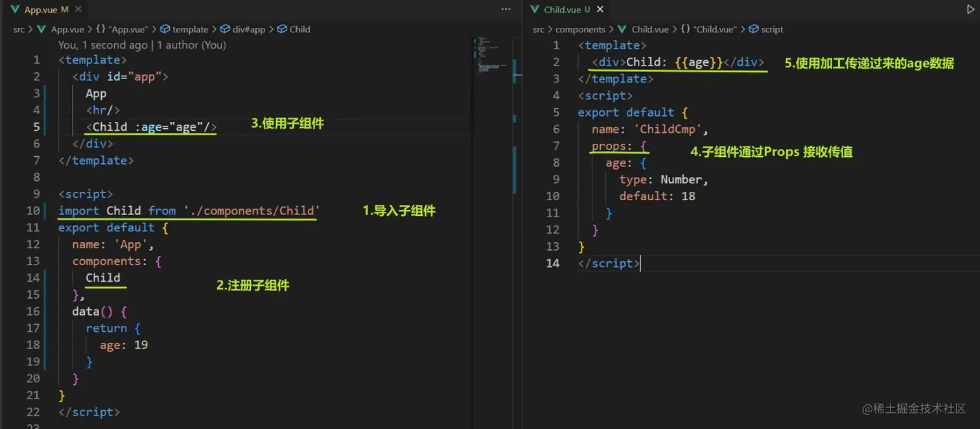The image size is (980, 429).
Task: Click line number 14 in Child.vue gutter
Action: [x=552, y=262]
